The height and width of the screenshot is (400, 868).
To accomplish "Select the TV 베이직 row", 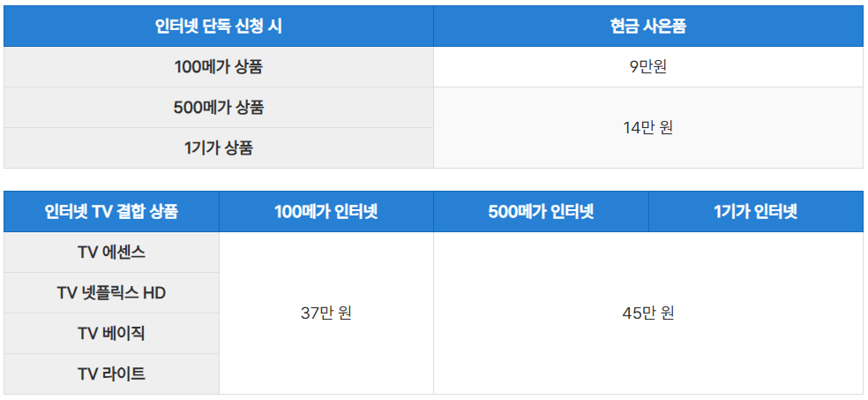I will 111,334.
